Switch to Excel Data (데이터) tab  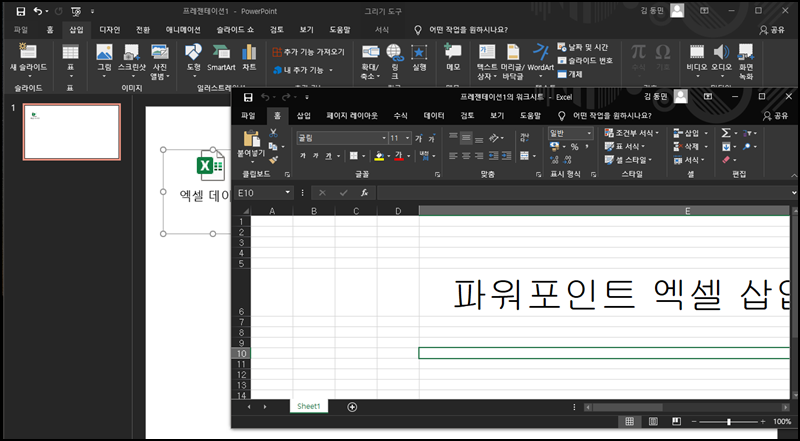coord(434,116)
